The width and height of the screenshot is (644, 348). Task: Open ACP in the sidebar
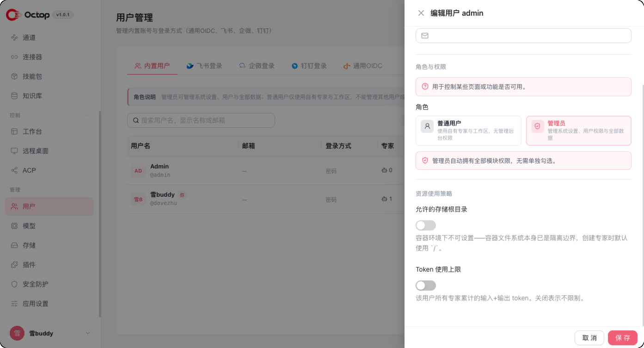[x=49, y=170]
